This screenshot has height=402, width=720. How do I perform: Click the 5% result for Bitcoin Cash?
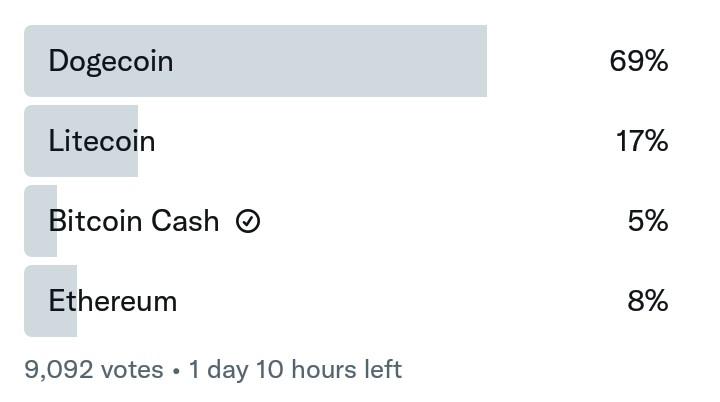click(648, 221)
